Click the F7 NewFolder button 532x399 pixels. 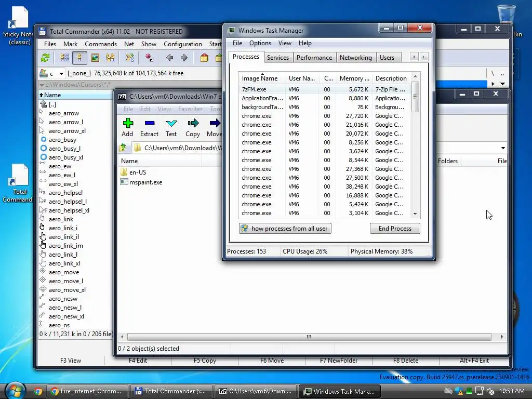tap(339, 361)
